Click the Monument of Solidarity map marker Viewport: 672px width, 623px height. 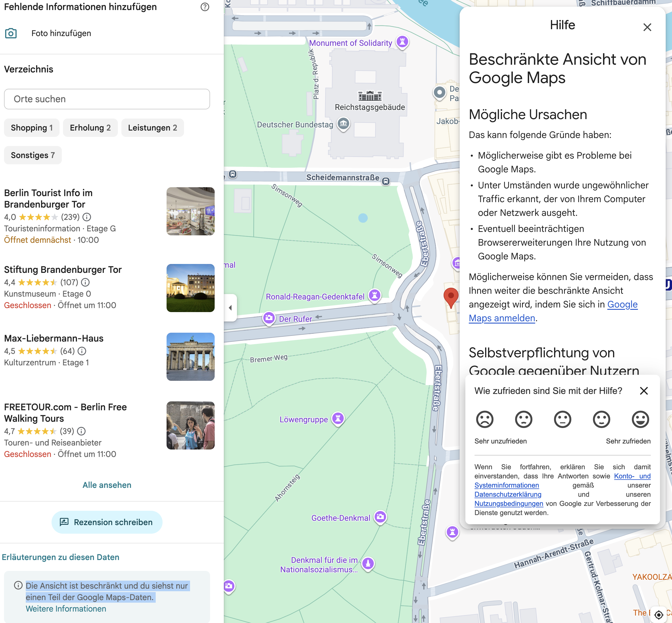pos(402,42)
